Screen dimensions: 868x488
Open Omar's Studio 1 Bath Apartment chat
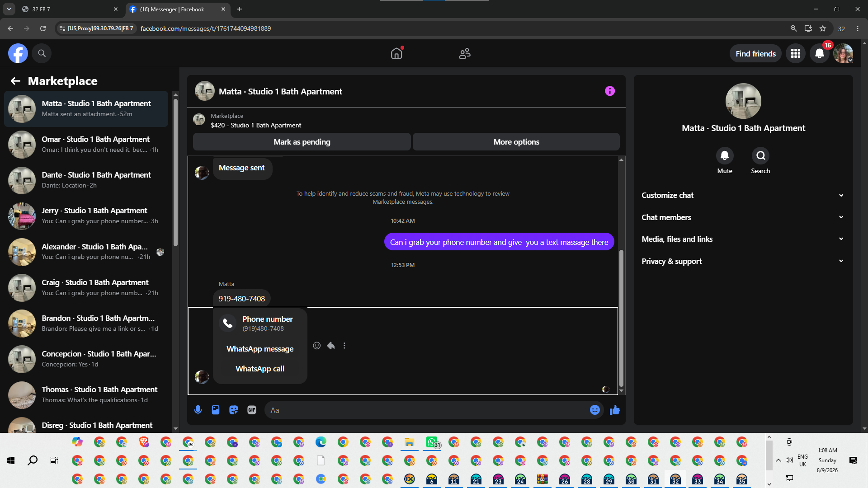coord(86,145)
